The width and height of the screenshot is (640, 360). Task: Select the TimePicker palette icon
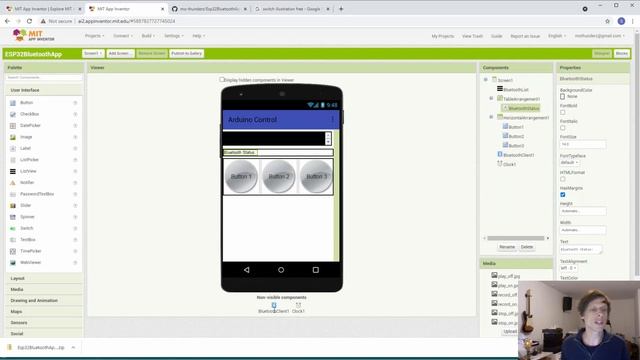click(13, 251)
